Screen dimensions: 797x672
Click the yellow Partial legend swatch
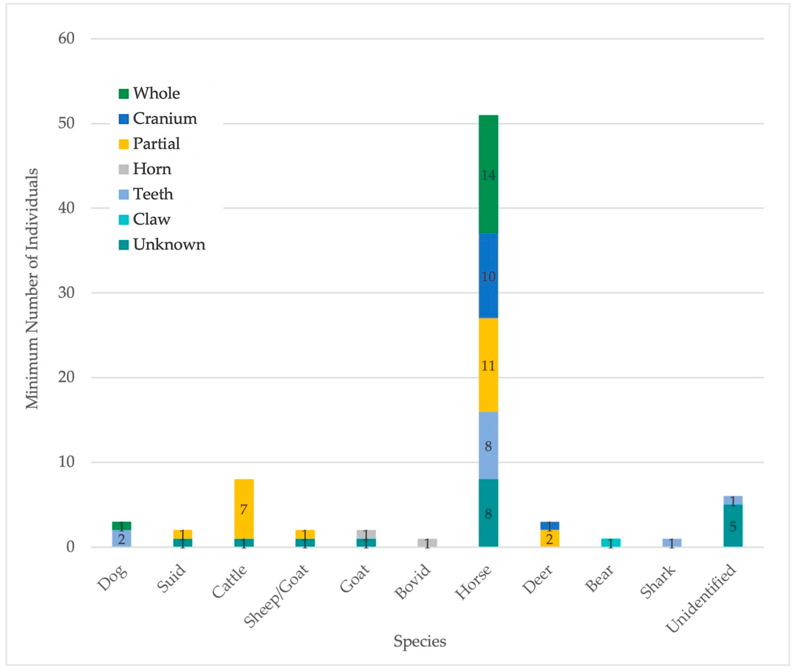point(124,144)
